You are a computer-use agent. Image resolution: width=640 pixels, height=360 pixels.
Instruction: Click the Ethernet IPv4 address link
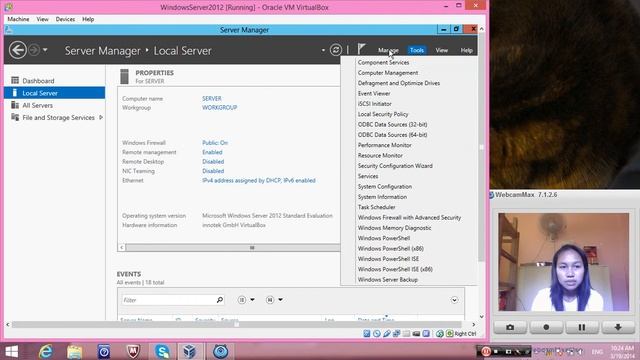click(x=259, y=180)
